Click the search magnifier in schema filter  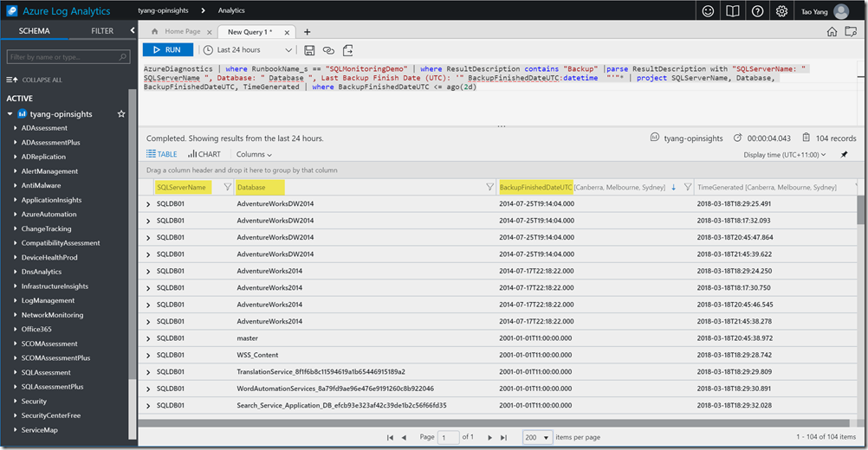pyautogui.click(x=123, y=57)
